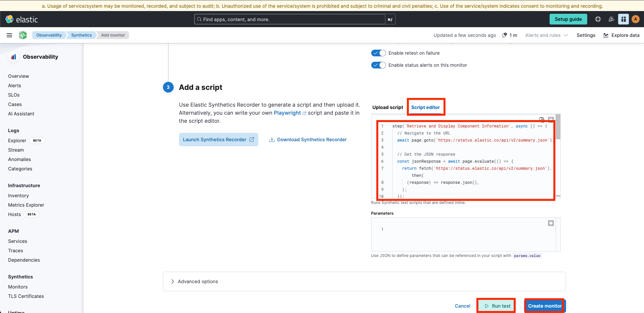Open the user account avatar menu
The image size is (644, 313).
tap(636, 19)
